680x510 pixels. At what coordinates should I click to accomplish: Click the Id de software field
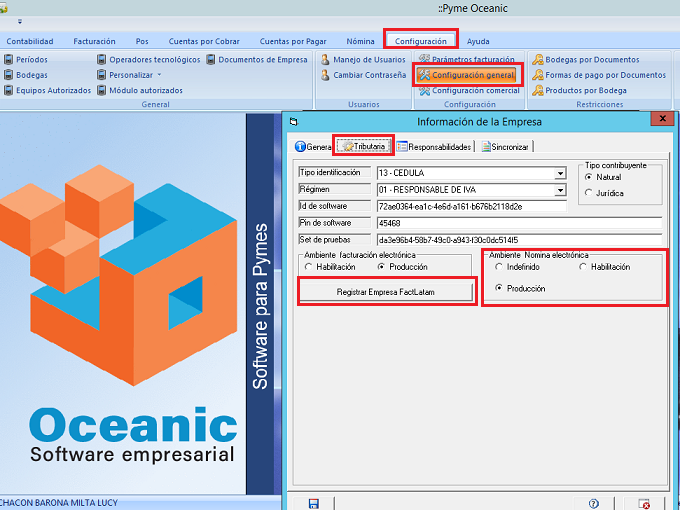tap(472, 206)
